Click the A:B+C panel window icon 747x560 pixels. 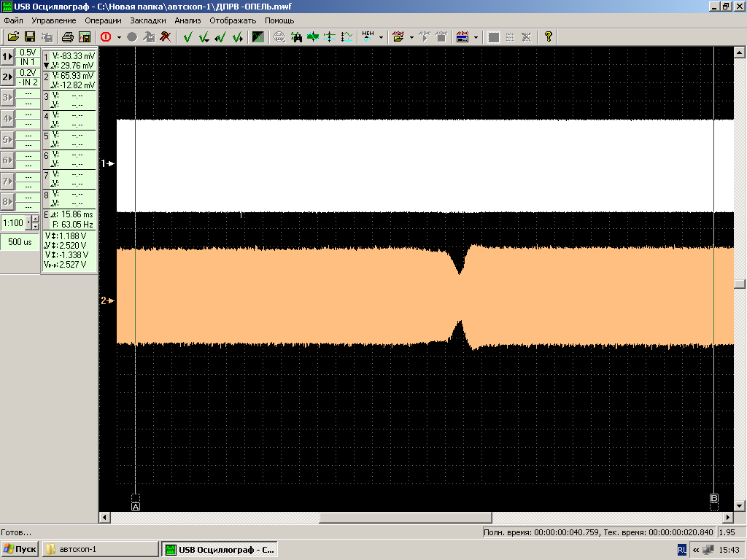click(462, 37)
